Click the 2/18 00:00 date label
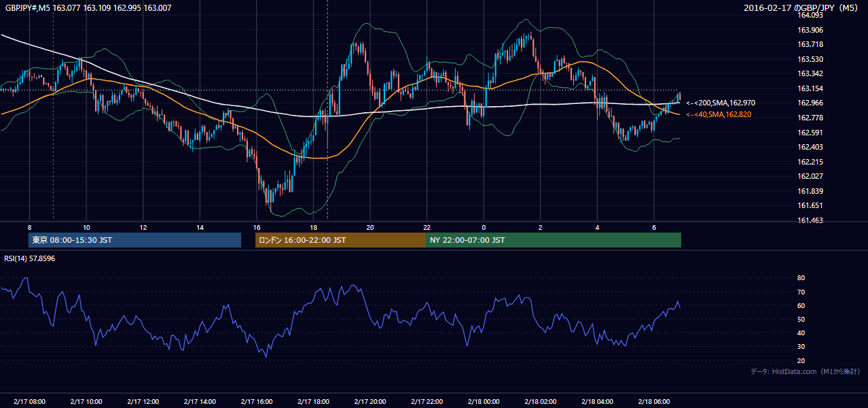The height and width of the screenshot is (408, 868). [483, 402]
